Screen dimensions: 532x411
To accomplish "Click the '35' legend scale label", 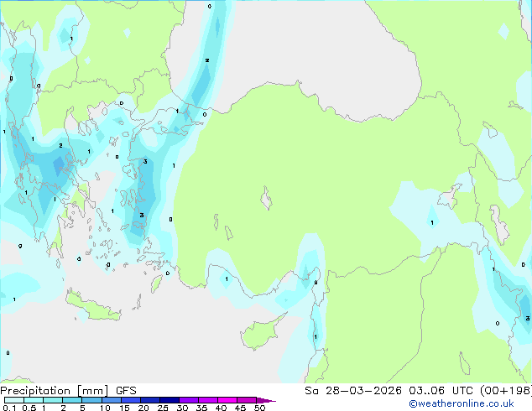I will [201, 408].
